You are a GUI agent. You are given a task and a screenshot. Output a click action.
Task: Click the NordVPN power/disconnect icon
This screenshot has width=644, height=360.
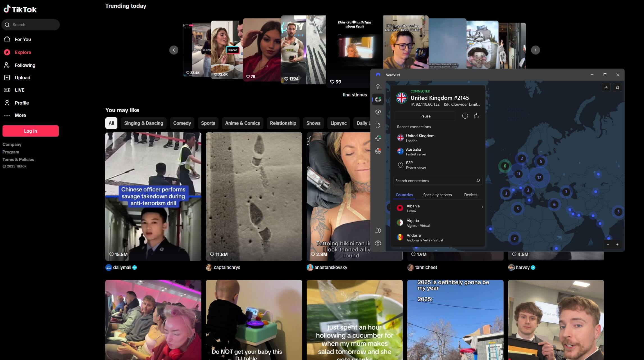pos(465,116)
